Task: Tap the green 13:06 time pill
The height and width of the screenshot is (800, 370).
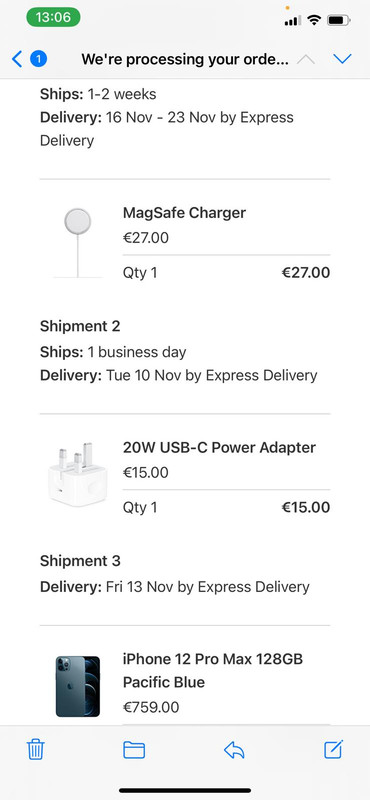Action: 53,17
